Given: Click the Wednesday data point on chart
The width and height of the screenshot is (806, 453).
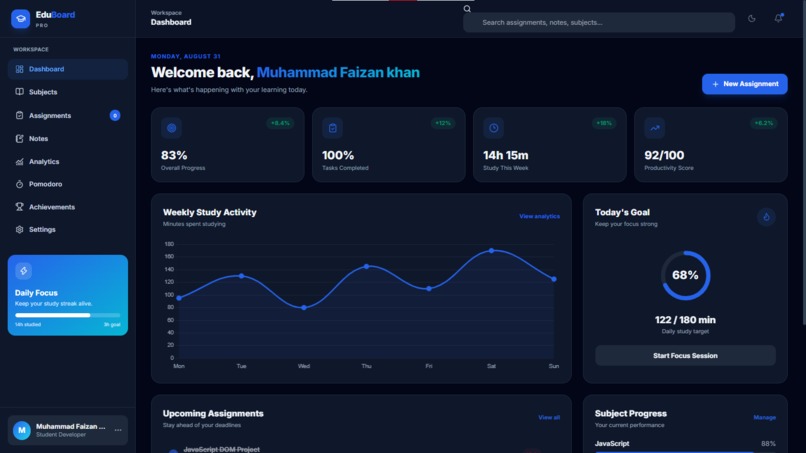Looking at the screenshot, I should click(304, 307).
